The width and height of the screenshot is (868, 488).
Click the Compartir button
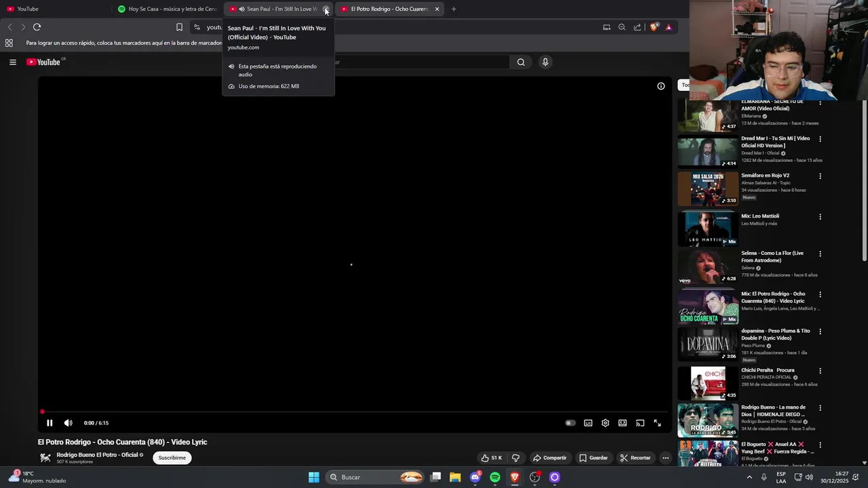tap(549, 457)
